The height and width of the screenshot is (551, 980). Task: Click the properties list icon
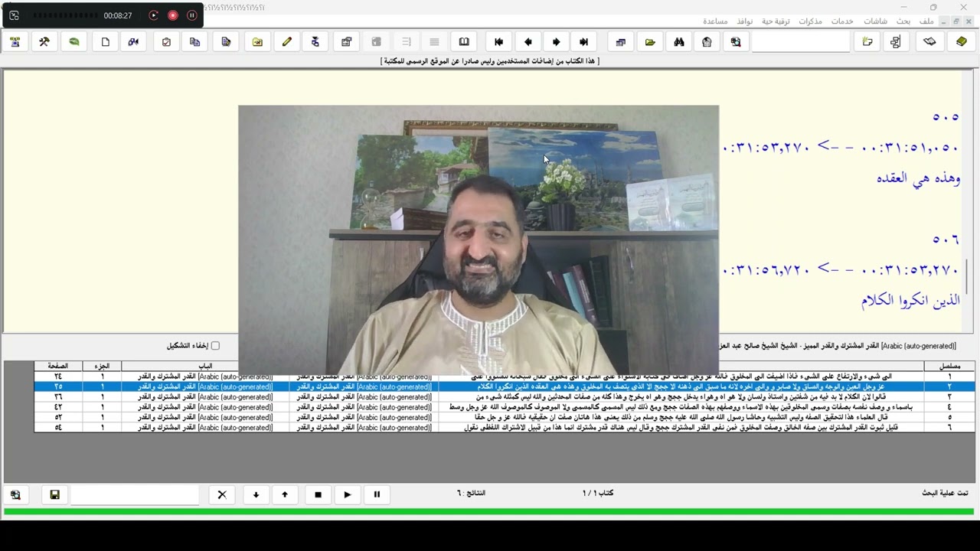346,42
